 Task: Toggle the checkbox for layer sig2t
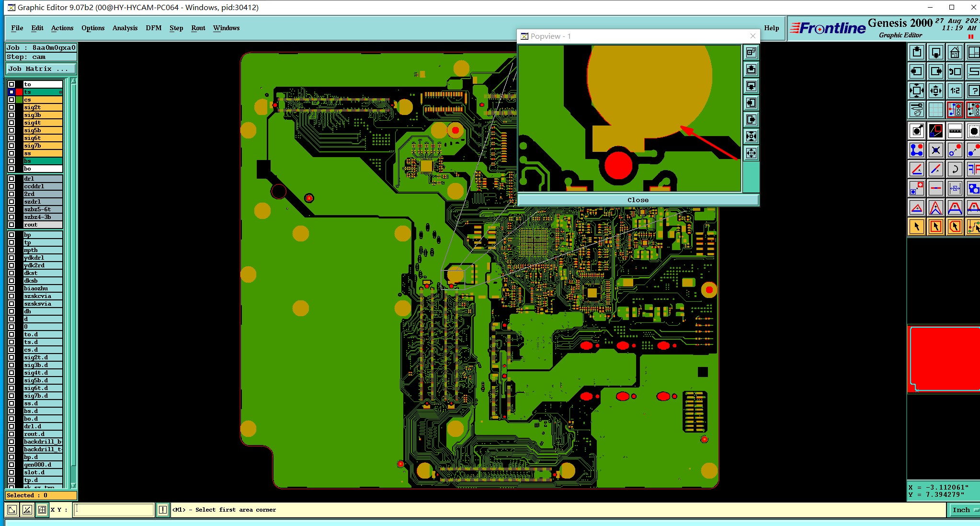point(11,107)
